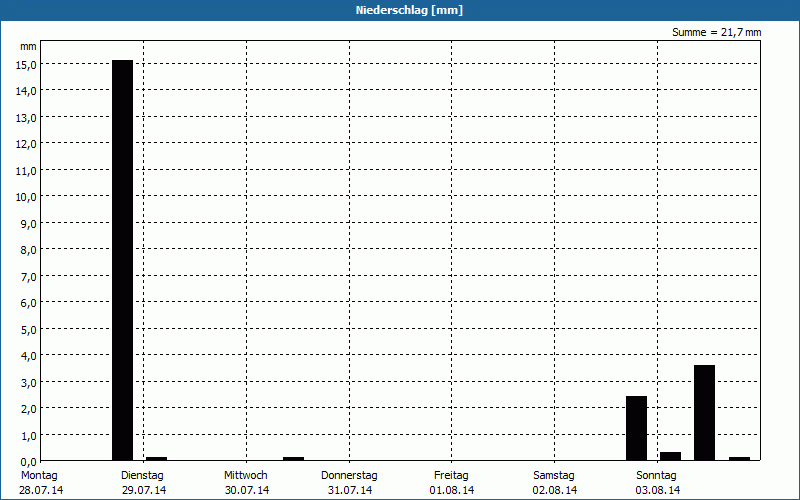
Task: Click the Dienstag 29.07.14 axis label
Action: 143,483
